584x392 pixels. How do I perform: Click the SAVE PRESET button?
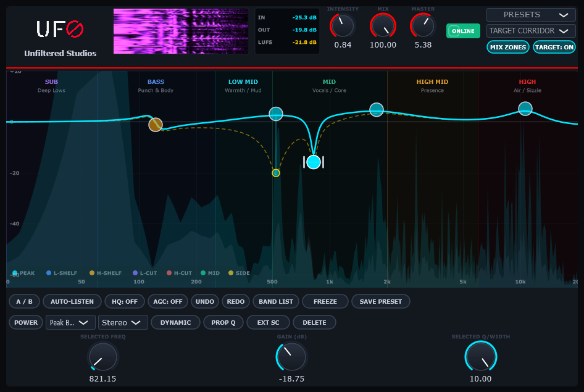381,301
